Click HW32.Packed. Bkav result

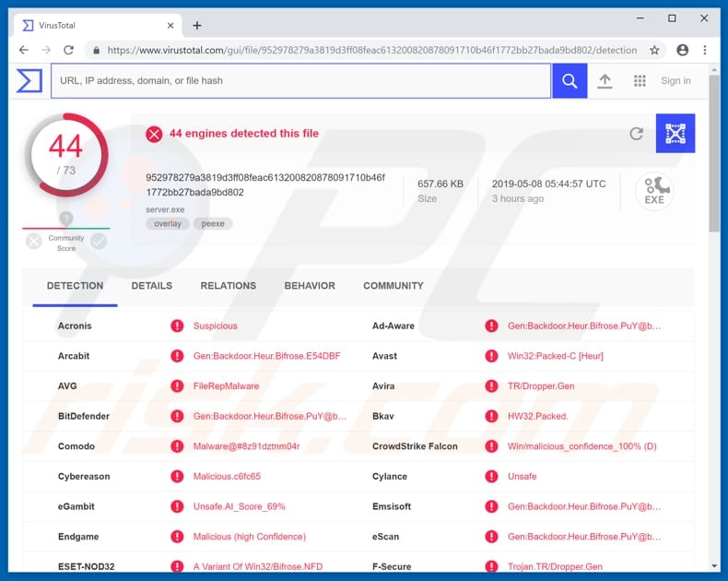click(x=537, y=416)
